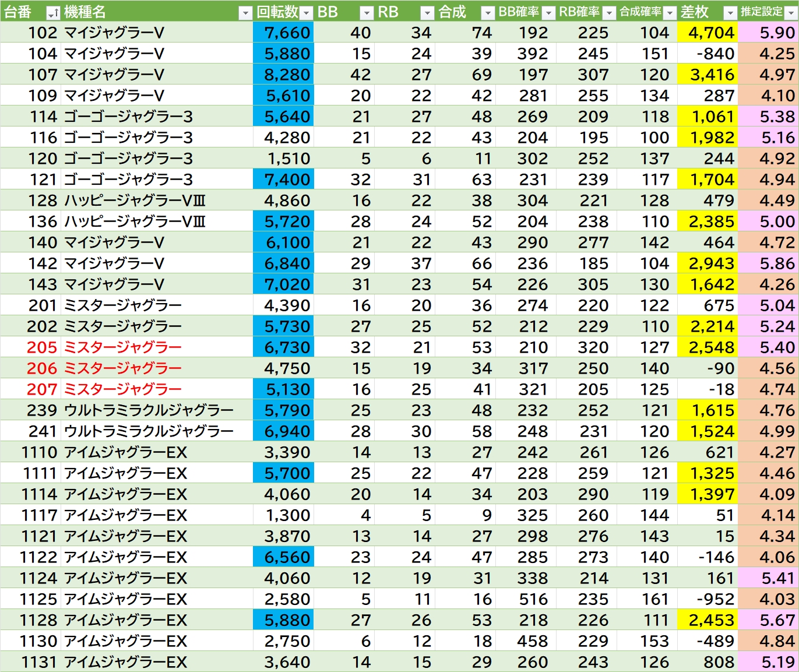
Task: Open the BB column filter dropdown
Action: tap(367, 13)
